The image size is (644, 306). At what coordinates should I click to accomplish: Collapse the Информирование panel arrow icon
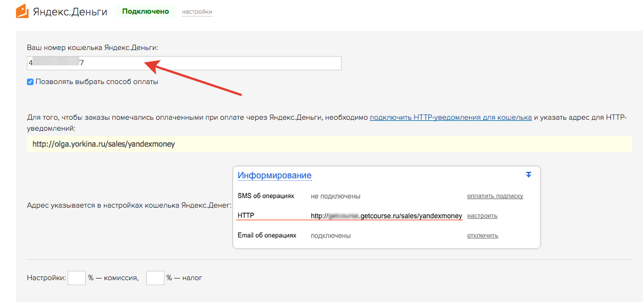pos(529,175)
